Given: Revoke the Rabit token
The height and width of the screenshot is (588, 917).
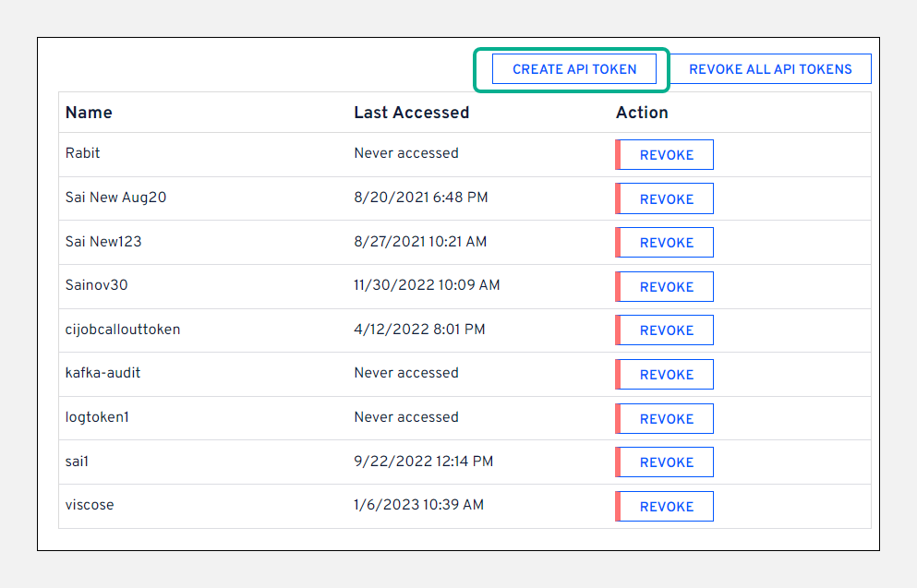Looking at the screenshot, I should [x=666, y=155].
